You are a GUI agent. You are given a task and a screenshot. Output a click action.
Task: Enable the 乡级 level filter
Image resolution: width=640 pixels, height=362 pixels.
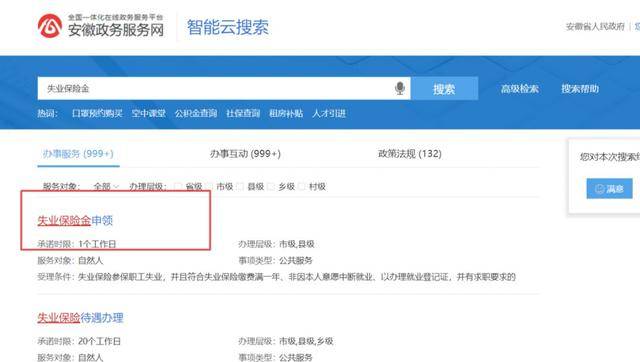(x=271, y=187)
